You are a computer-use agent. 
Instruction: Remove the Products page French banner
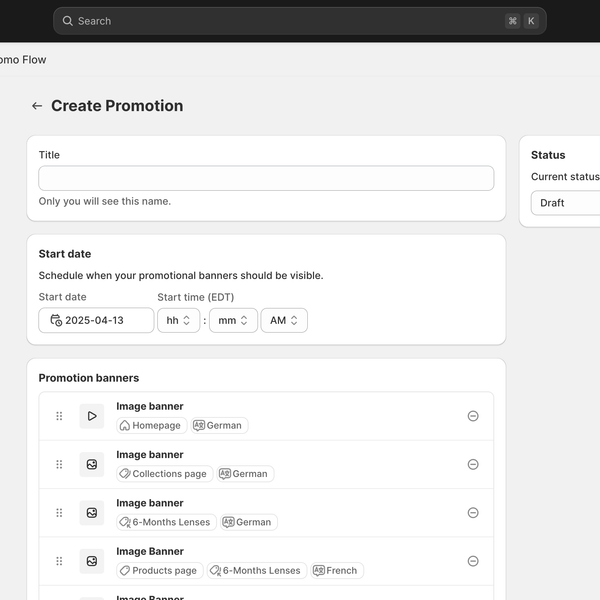473,561
